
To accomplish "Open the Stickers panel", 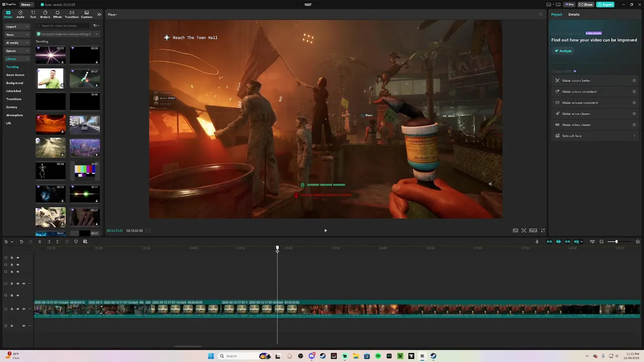I will (45, 14).
